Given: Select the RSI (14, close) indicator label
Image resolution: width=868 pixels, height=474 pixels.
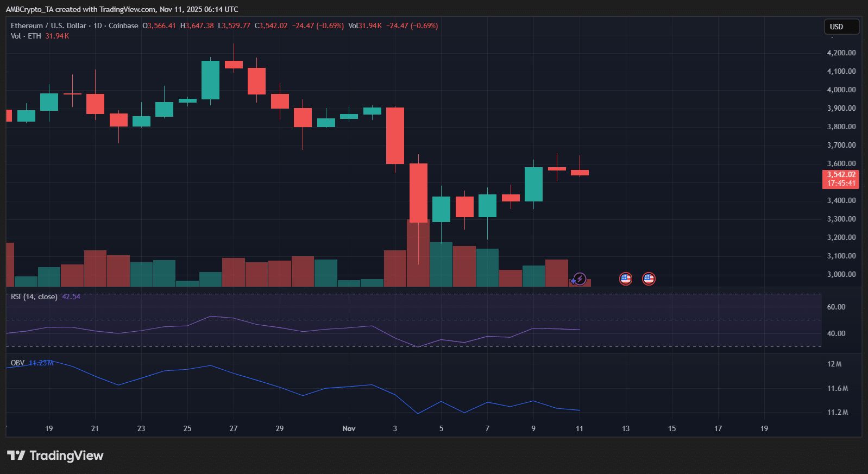Looking at the screenshot, I should coord(34,296).
